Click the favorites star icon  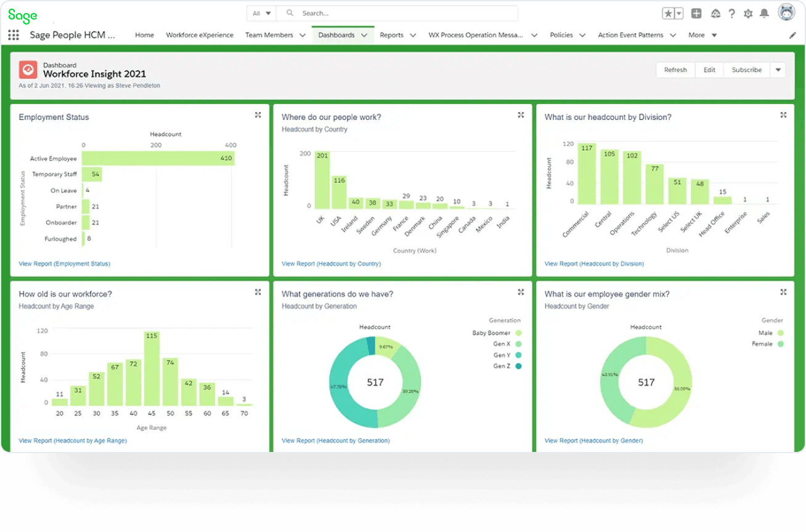(x=667, y=12)
